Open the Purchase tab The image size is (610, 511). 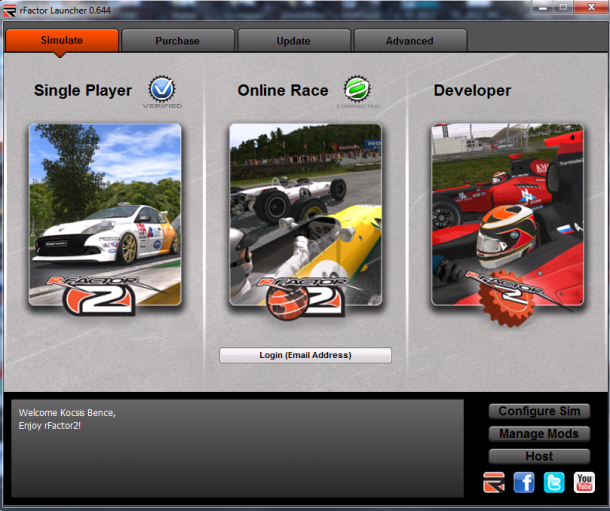tap(178, 40)
